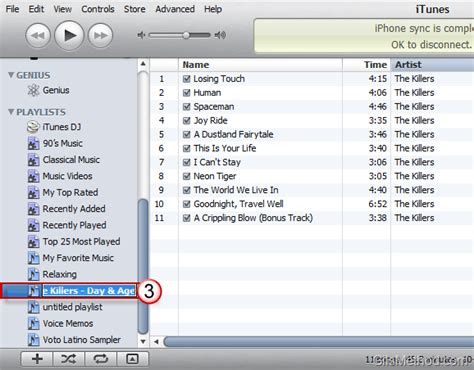Sort songs by the Name column header
474x370 pixels.
click(260, 65)
